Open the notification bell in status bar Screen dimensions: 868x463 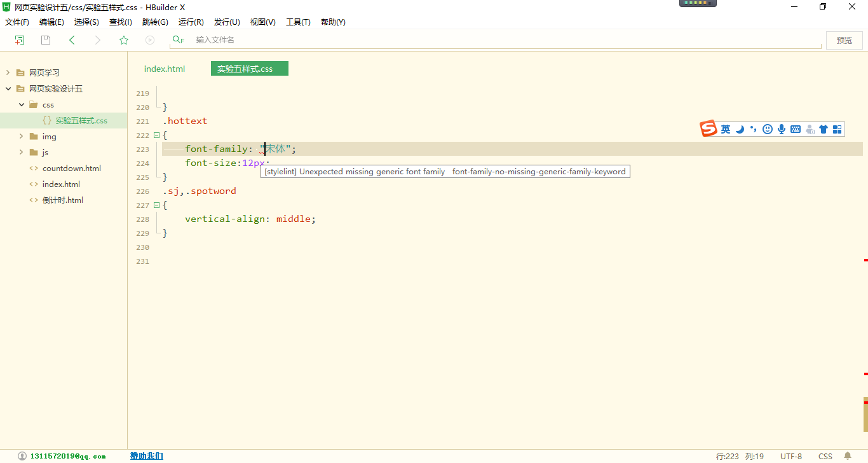coord(847,456)
